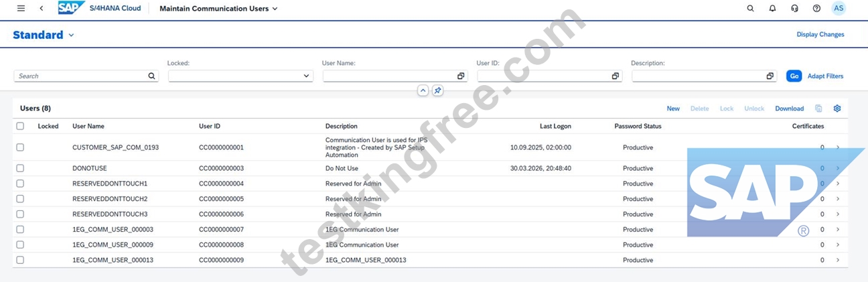868x282 pixels.
Task: Select the CUSTOMER_SAP_COM_0193 row checkbox
Action: [x=20, y=147]
